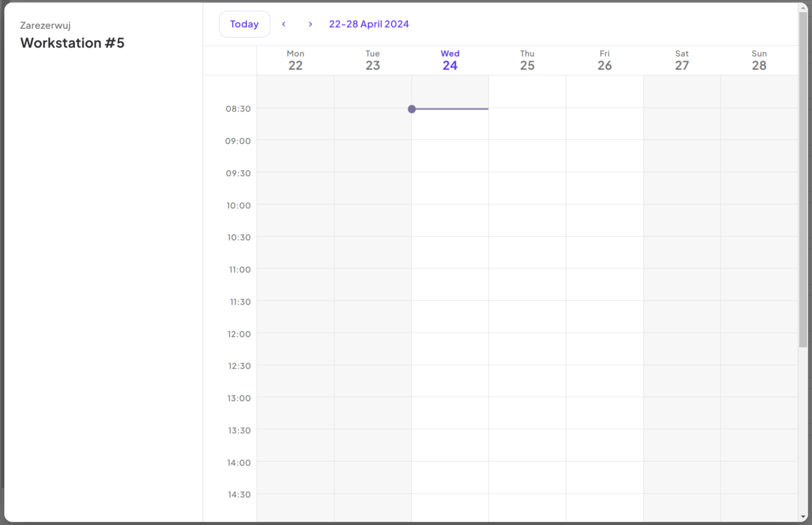Book the 12:00 slot on Wednesday 24
Screen dimensions: 812x525
pyautogui.click(x=450, y=350)
